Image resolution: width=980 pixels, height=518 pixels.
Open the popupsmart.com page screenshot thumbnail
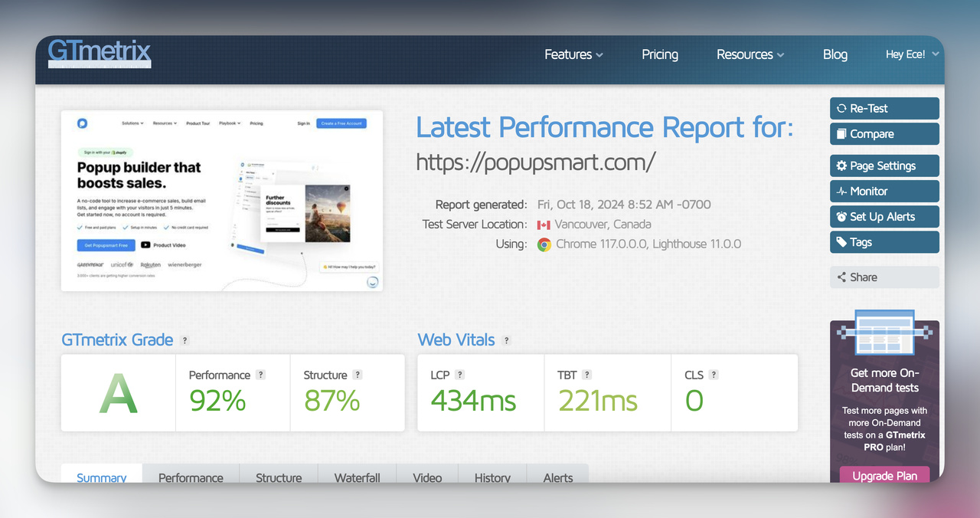tap(222, 201)
